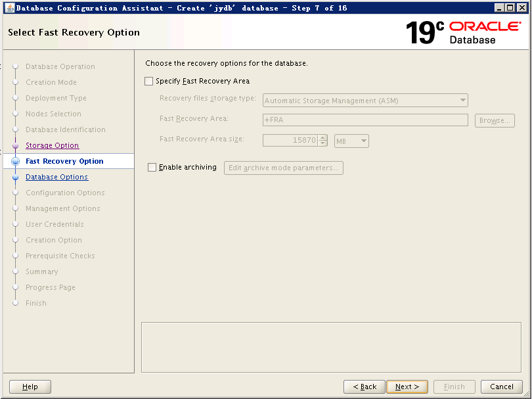Select Fast Recovery Option step in sidebar

(x=64, y=161)
